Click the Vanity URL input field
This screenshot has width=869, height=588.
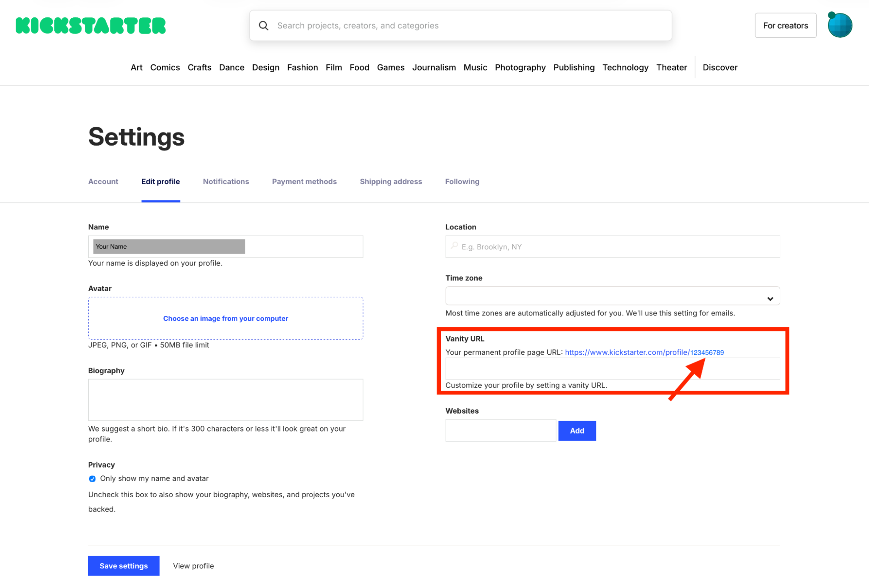[x=565, y=369]
